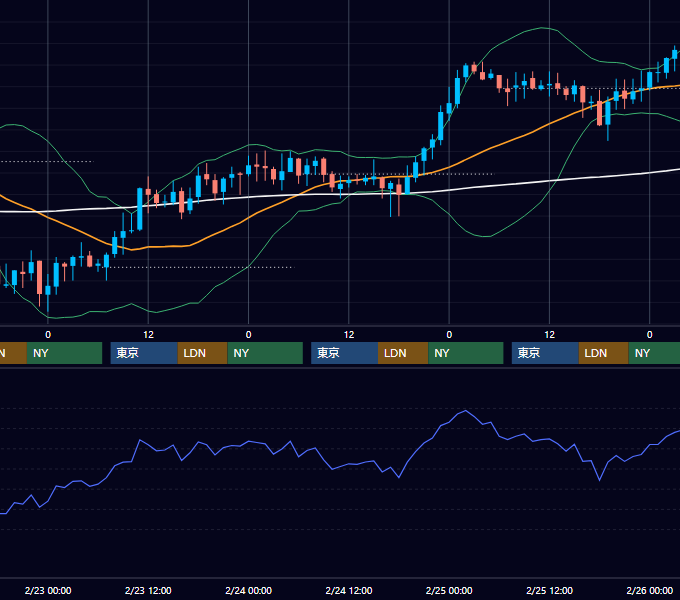Image resolution: width=680 pixels, height=600 pixels.
Task: Select the 東京 session block on 2/24
Action: click(345, 353)
